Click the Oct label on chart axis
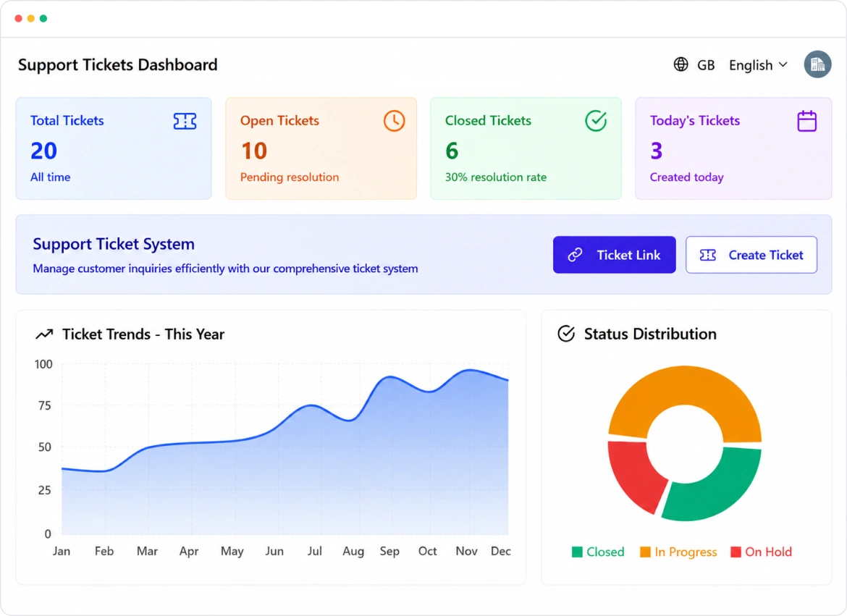 [x=427, y=551]
